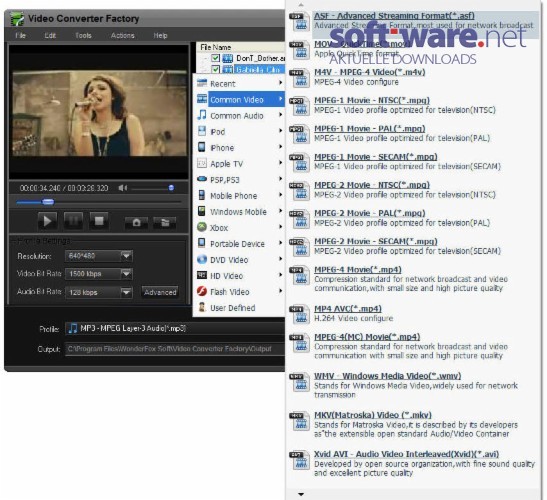Click the MP4 AVC format icon

coord(299,315)
